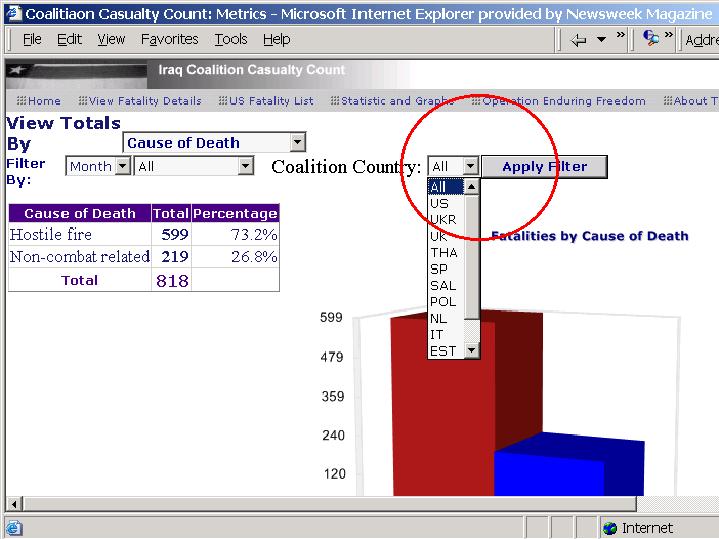Click the country list scrollbar thumb

pos(471,256)
